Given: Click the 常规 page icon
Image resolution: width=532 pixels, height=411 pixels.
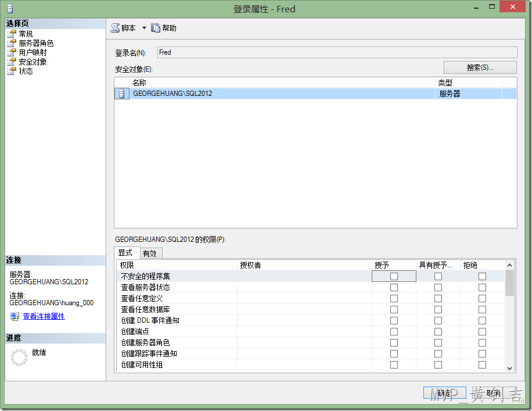Looking at the screenshot, I should coord(12,34).
